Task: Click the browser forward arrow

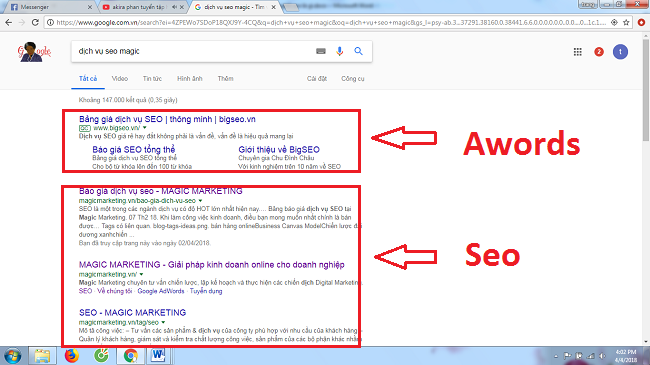Action: tap(22, 22)
